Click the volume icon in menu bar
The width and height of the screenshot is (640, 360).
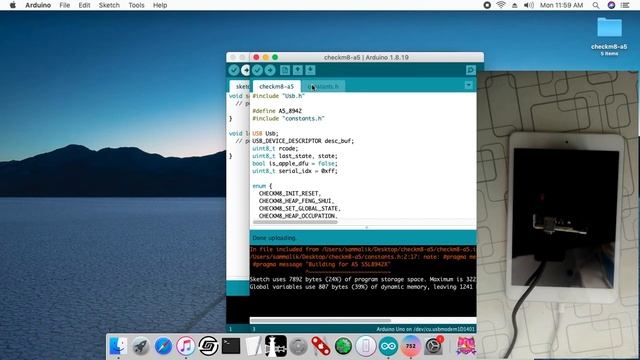529,5
